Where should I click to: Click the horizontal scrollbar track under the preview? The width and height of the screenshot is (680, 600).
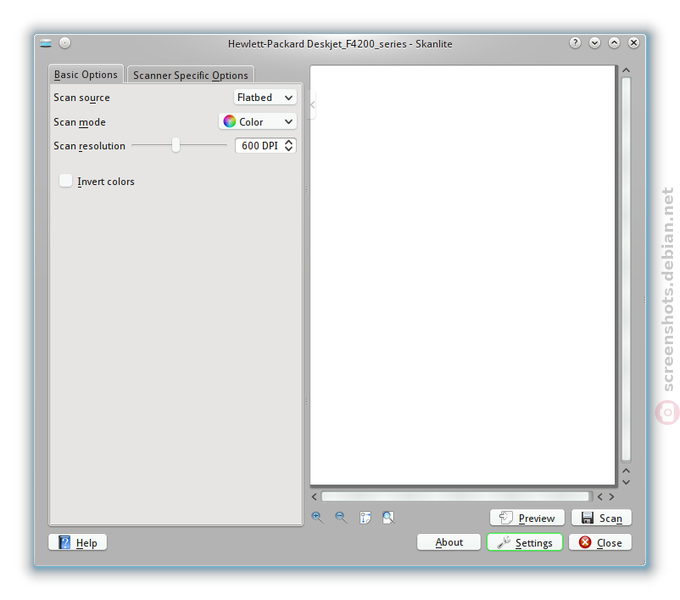tap(455, 496)
